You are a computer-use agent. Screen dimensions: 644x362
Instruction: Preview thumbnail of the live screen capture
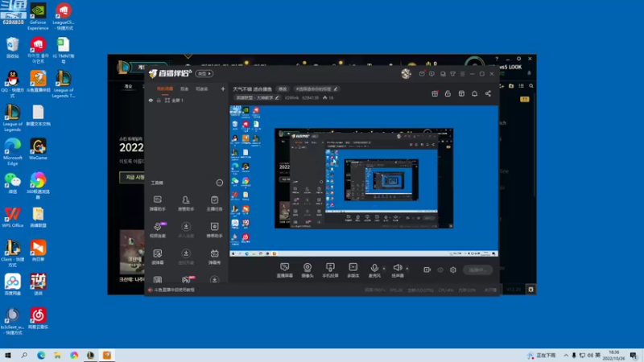tap(364, 181)
